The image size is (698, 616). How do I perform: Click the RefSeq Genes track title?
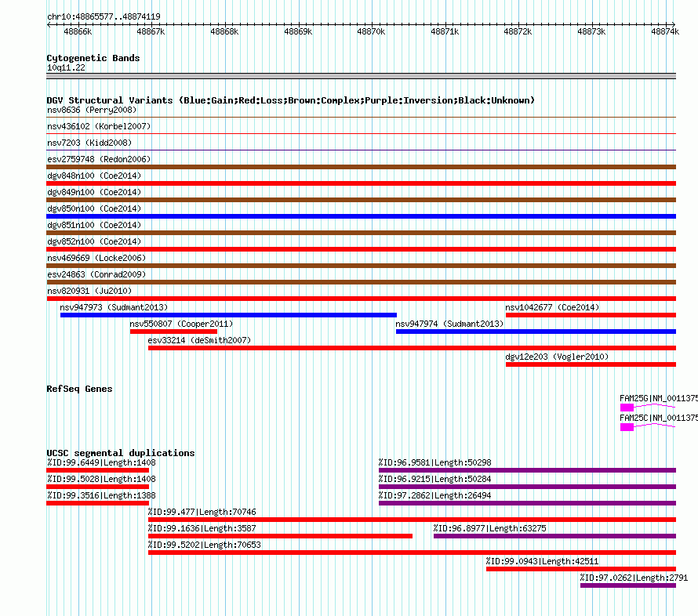point(79,389)
